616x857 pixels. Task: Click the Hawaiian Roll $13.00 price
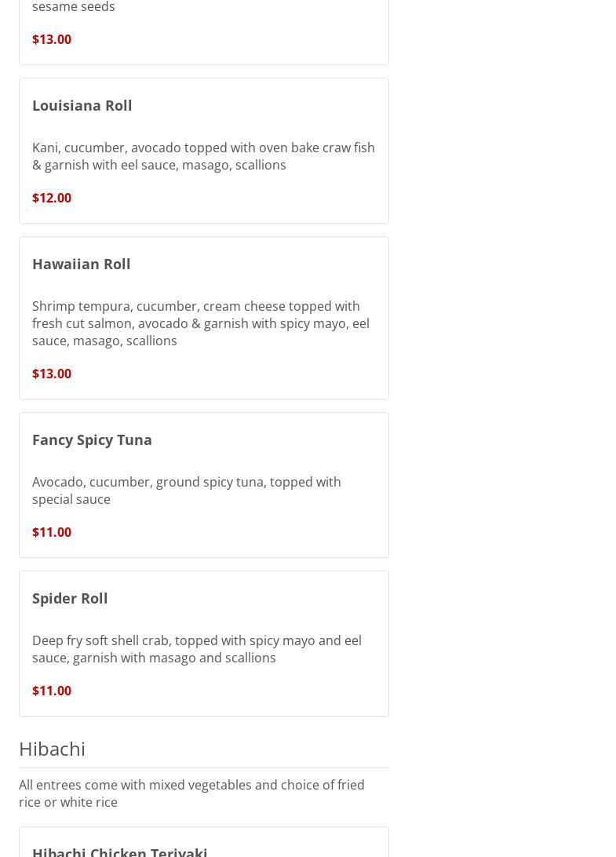52,374
